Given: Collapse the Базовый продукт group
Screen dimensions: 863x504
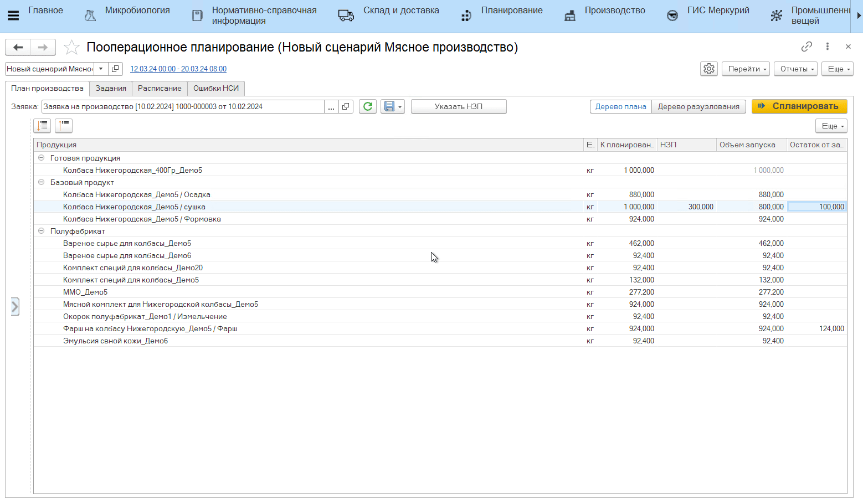Looking at the screenshot, I should pos(41,182).
